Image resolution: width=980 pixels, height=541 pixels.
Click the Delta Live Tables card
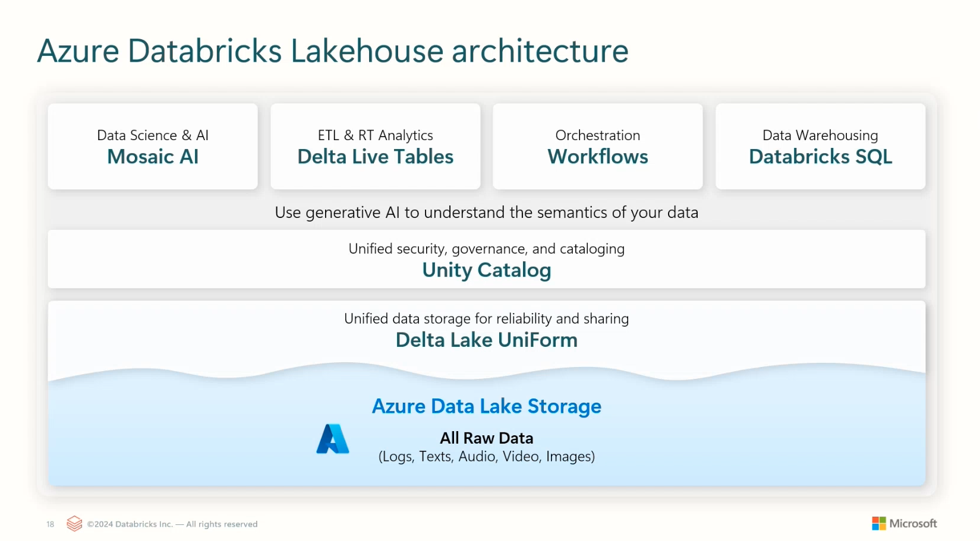(375, 146)
